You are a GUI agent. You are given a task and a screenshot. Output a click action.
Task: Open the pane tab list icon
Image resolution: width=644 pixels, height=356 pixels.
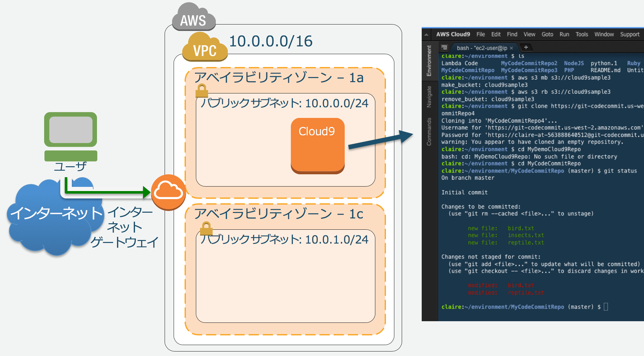click(444, 47)
